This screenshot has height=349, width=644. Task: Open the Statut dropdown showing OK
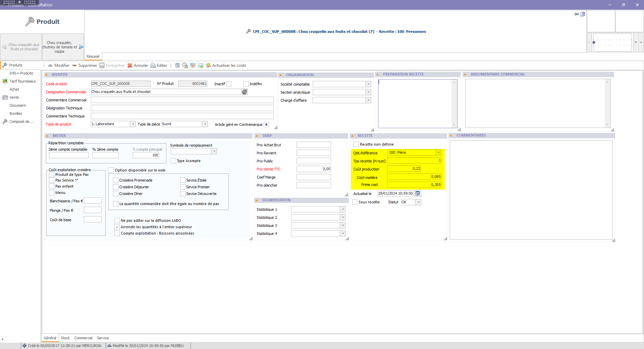tap(418, 202)
